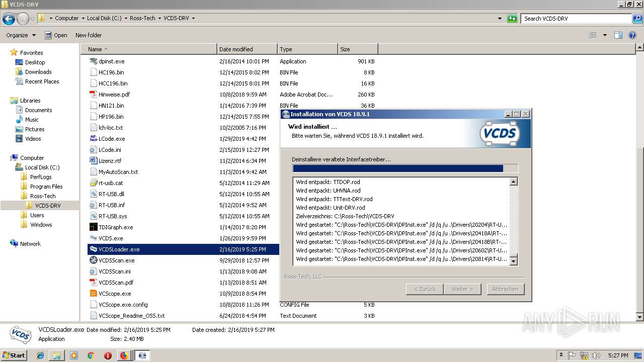Select Windows folder in tree

click(41, 225)
